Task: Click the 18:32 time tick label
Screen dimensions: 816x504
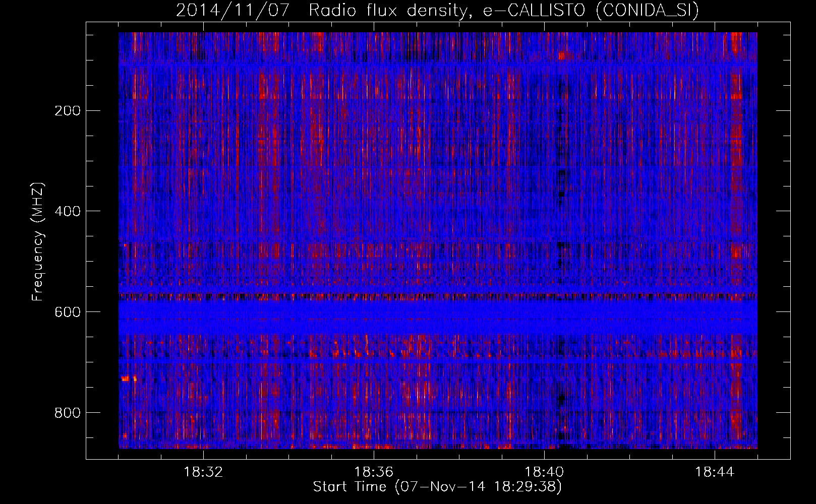Action: (203, 472)
